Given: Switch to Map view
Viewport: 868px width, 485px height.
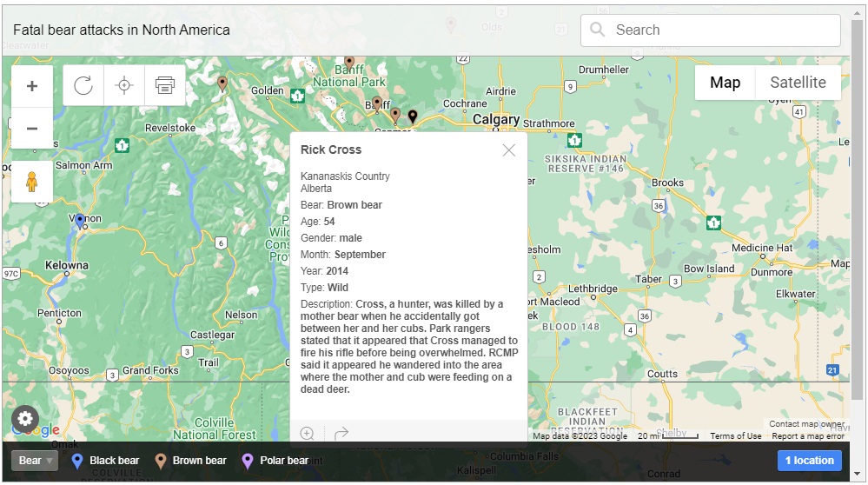Looking at the screenshot, I should [x=725, y=83].
